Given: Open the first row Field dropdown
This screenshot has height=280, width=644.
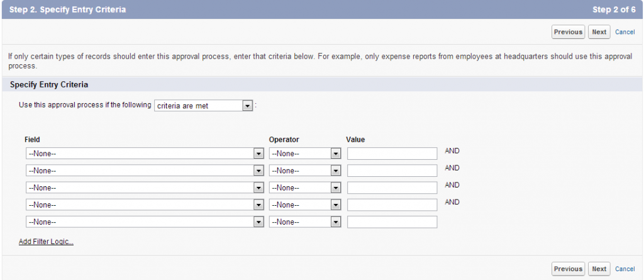Looking at the screenshot, I should pyautogui.click(x=145, y=154).
